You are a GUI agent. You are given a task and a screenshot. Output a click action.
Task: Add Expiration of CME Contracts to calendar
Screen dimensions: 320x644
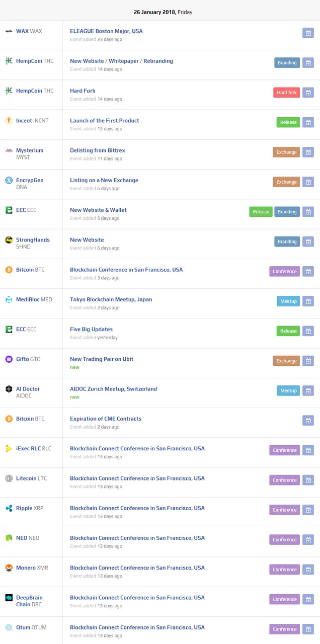tap(308, 420)
